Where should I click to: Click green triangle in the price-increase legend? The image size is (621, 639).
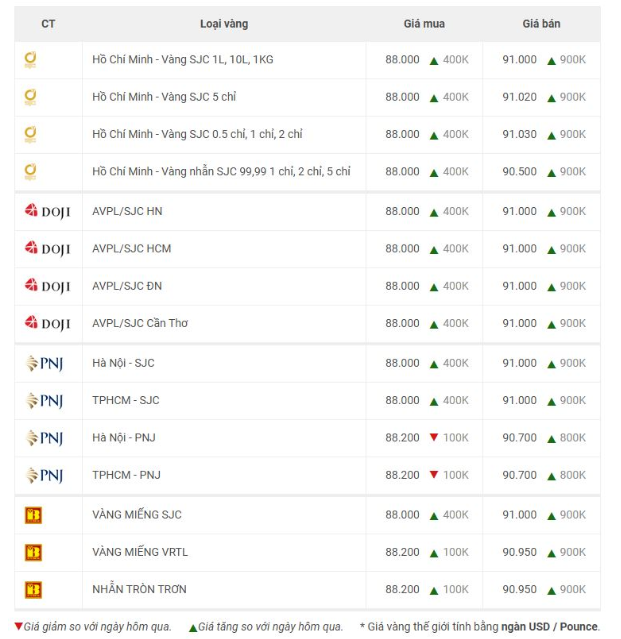tap(193, 628)
